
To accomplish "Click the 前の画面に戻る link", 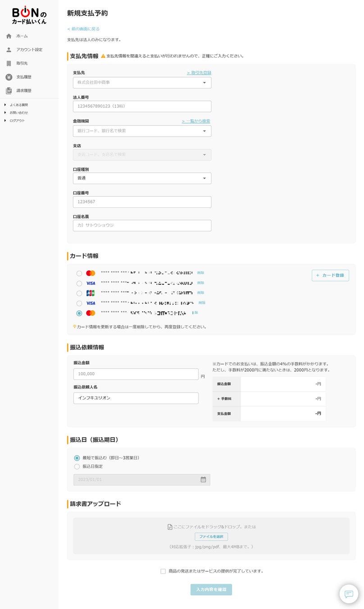I will 83,29.
